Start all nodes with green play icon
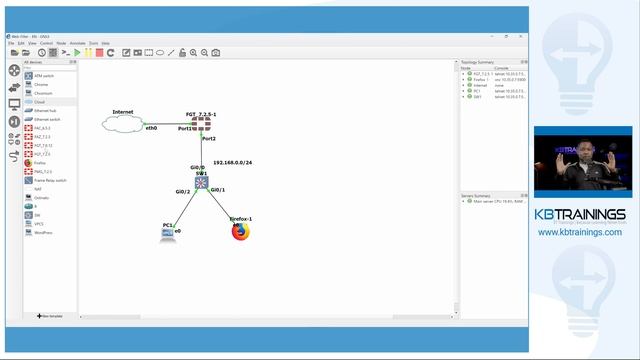Screen dimensions: 640x360 (77, 53)
